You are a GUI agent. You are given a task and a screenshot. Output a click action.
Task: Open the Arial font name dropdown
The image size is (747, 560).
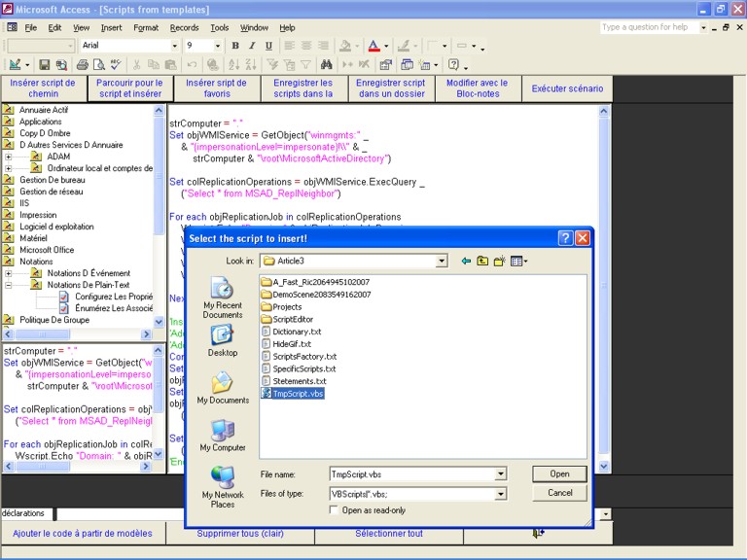174,46
